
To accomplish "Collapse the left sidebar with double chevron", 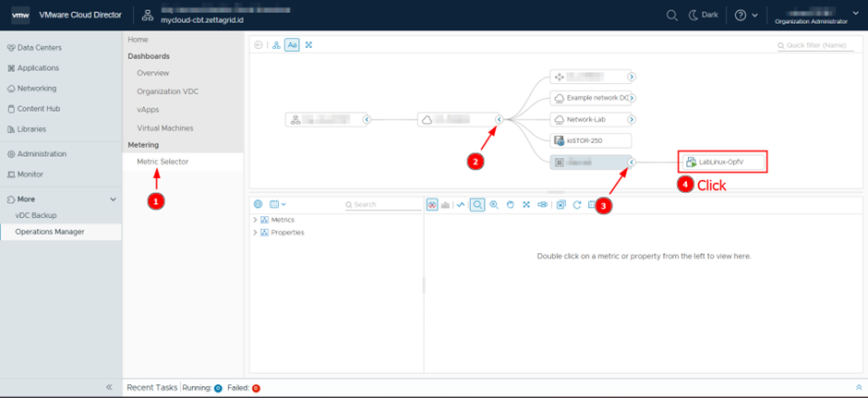I will pos(109,387).
